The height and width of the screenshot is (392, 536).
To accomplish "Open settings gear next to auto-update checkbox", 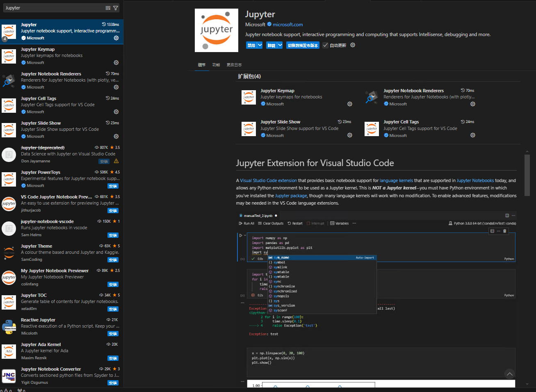I will click(353, 45).
